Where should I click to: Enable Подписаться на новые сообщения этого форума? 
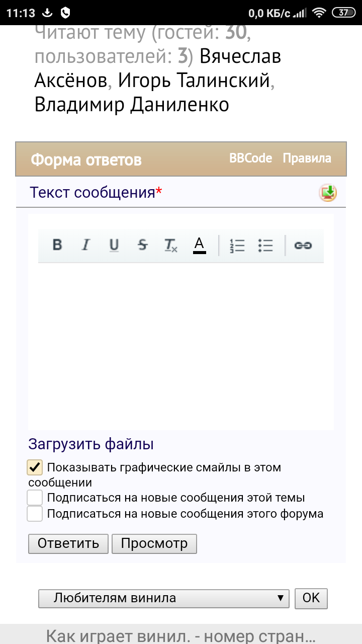35,514
